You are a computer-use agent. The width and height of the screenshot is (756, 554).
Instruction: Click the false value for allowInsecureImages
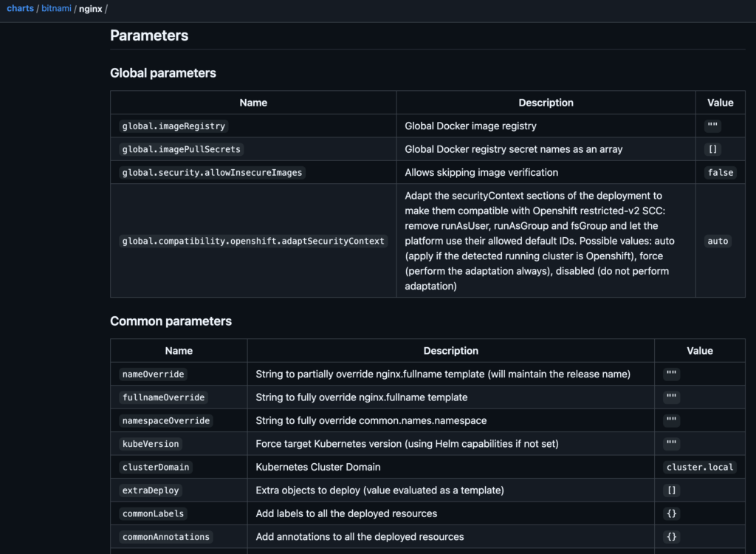pyautogui.click(x=721, y=172)
